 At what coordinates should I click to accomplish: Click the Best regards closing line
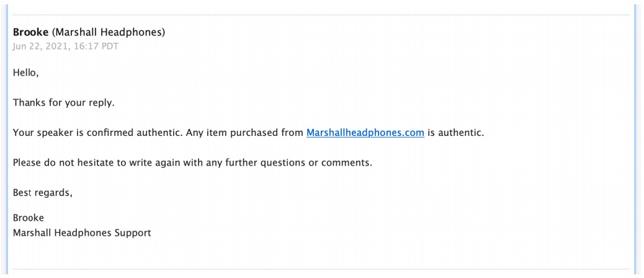(x=42, y=192)
